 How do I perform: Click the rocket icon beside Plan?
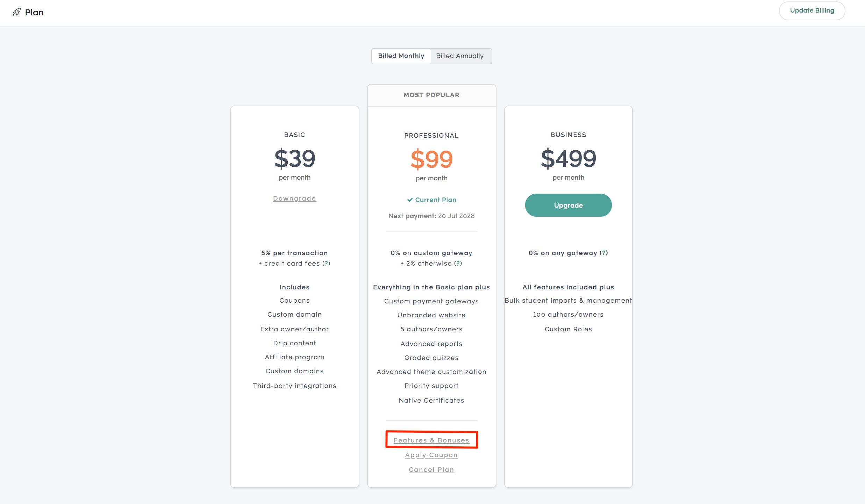tap(16, 12)
